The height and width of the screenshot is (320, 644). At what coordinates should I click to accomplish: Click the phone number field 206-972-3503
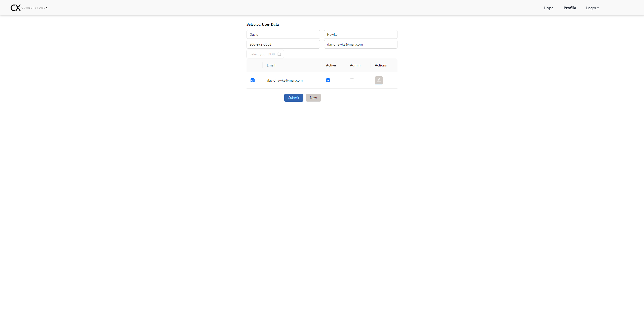click(283, 44)
